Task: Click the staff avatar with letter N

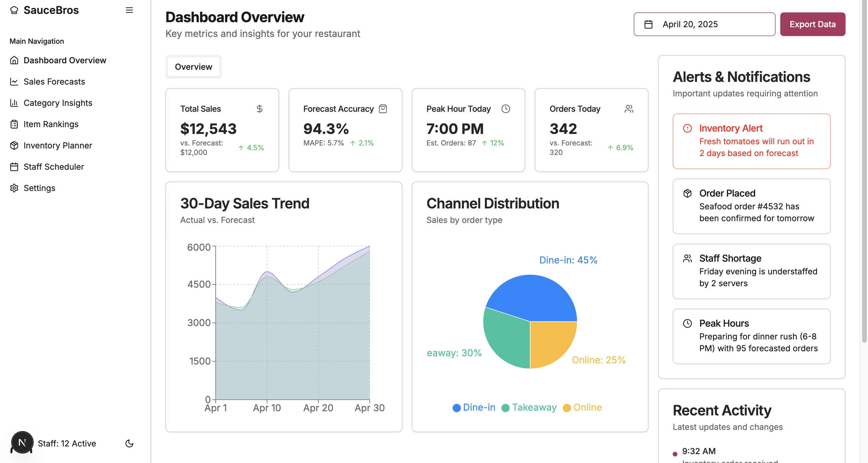Action: (x=22, y=442)
